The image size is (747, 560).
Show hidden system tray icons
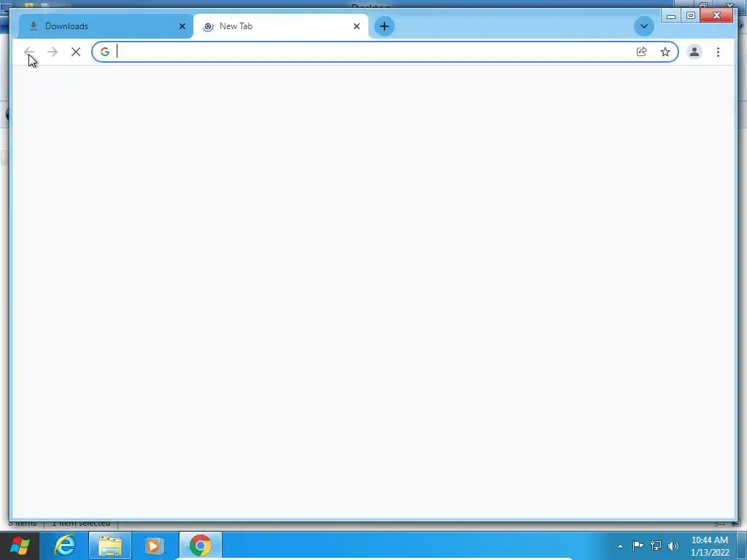tap(620, 546)
